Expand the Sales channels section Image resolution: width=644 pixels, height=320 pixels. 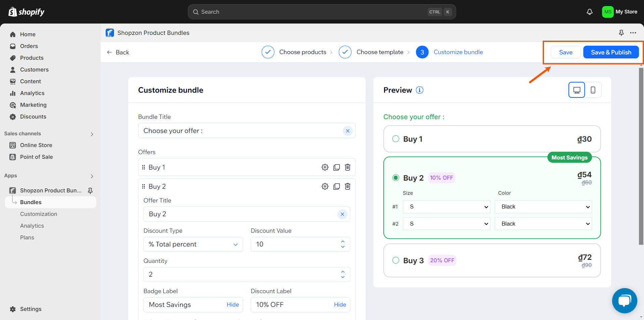pos(92,134)
